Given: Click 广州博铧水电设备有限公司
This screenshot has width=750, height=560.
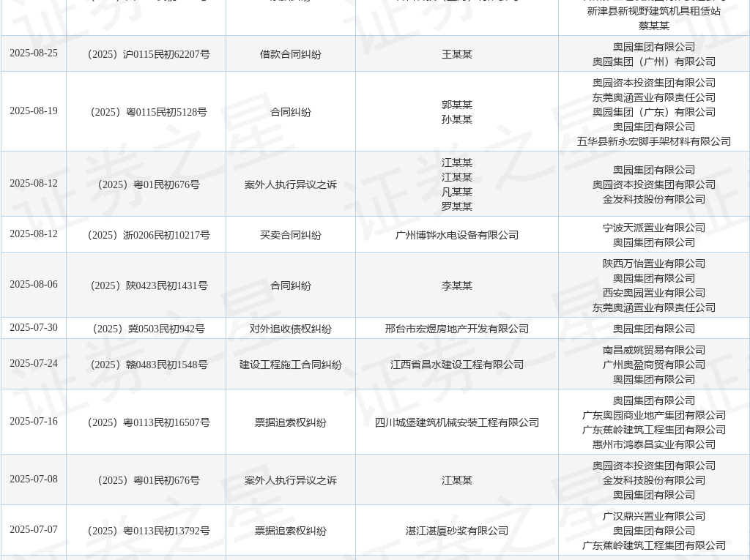Looking at the screenshot, I should [x=457, y=235].
